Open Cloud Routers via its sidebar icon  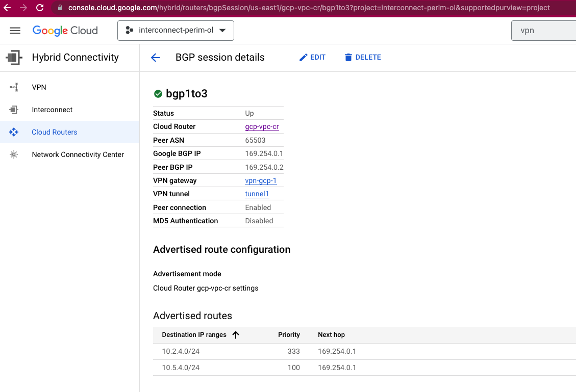tap(14, 132)
